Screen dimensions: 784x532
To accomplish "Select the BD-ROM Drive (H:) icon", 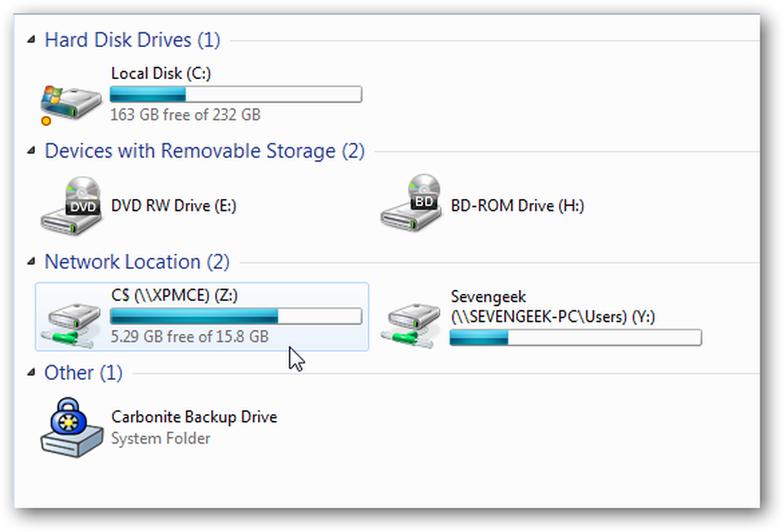I will coord(411,203).
